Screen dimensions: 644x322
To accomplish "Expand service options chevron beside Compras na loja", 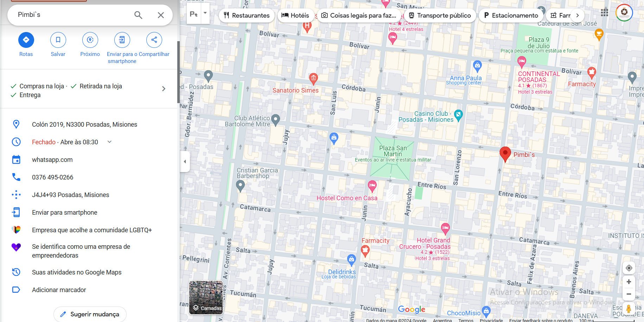I will pyautogui.click(x=164, y=89).
